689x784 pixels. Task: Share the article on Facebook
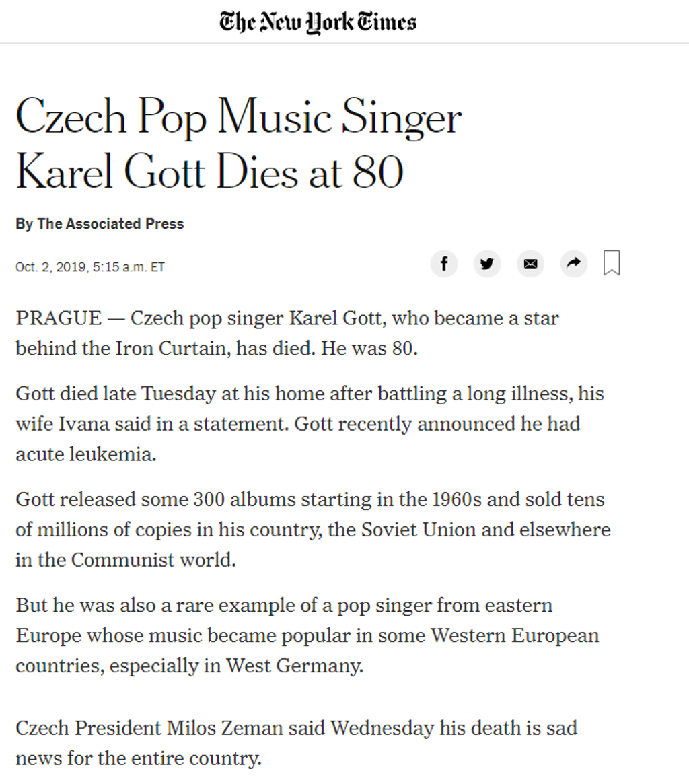[x=444, y=264]
